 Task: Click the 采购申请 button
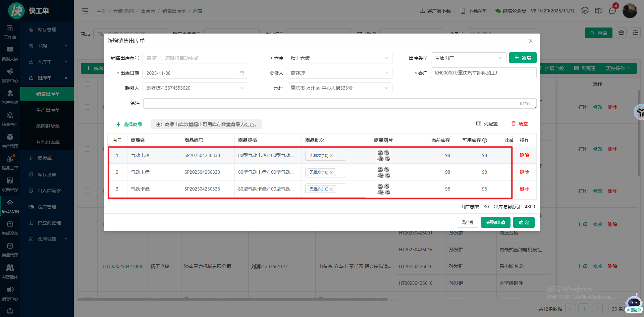coord(495,222)
